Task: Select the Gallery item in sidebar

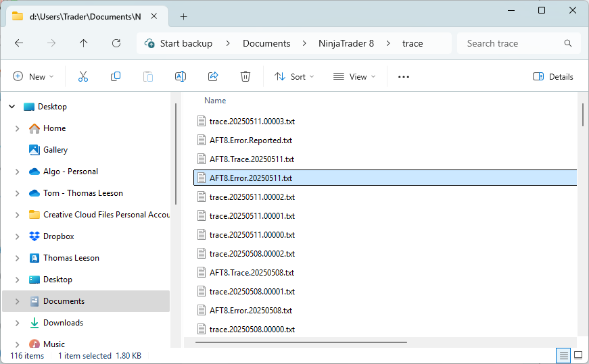Action: pos(55,150)
